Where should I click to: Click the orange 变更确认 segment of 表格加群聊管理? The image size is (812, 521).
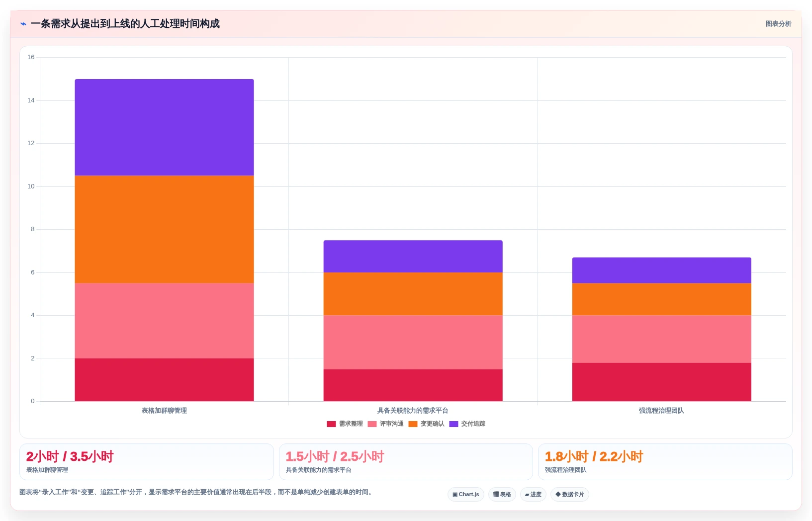(x=164, y=229)
